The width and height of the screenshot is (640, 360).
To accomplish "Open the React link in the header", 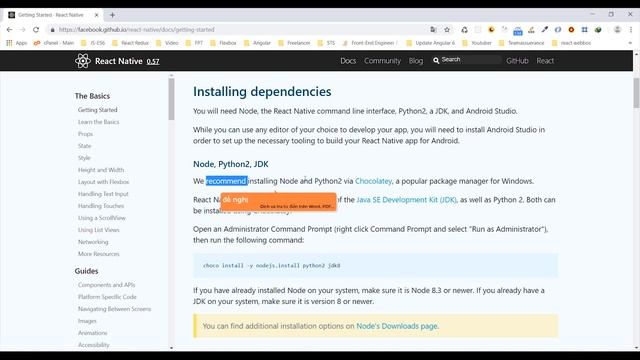I will tap(545, 61).
